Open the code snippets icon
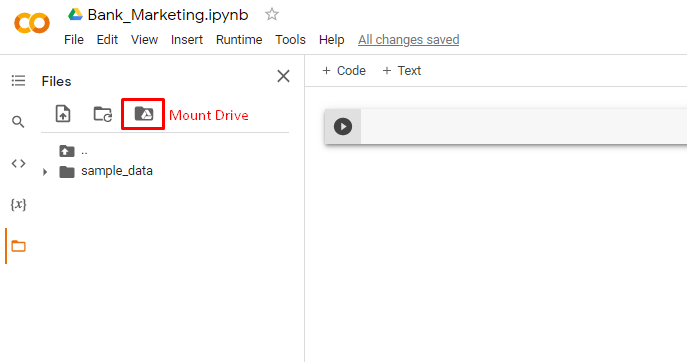Screen dimensions: 687x362 point(18,163)
